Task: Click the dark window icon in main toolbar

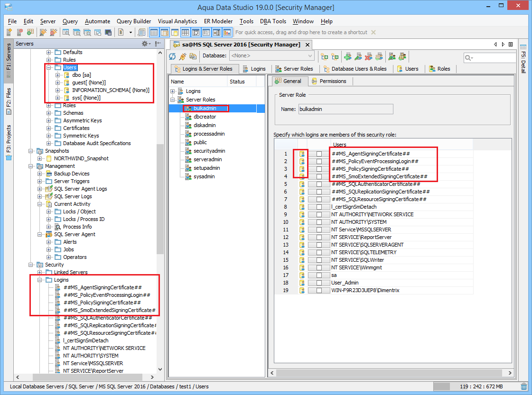Action: pyautogui.click(x=108, y=32)
